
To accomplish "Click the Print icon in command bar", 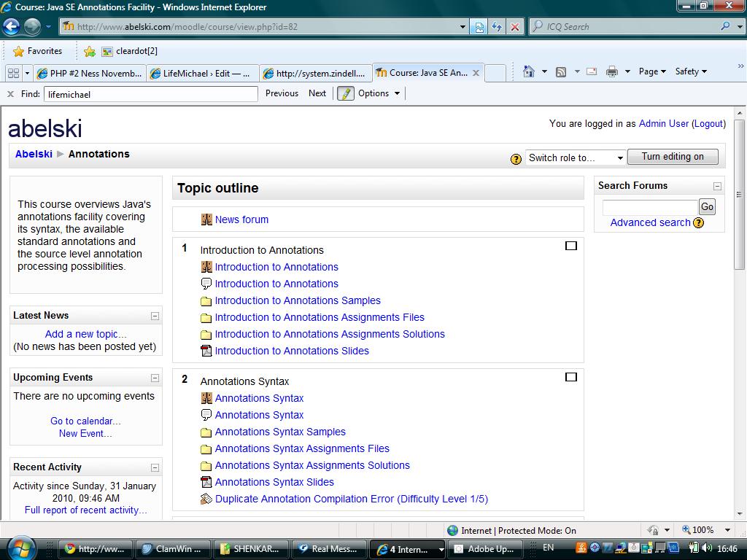I will [611, 71].
